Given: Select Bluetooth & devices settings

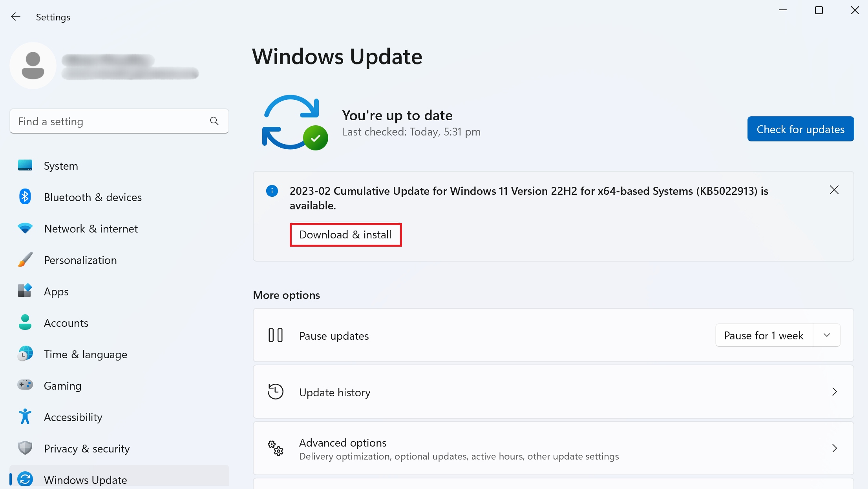Looking at the screenshot, I should click(93, 197).
